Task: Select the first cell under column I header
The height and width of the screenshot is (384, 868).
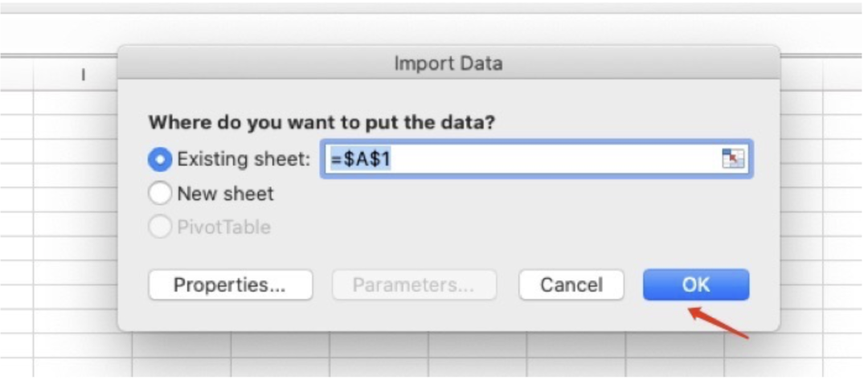Action: point(82,102)
